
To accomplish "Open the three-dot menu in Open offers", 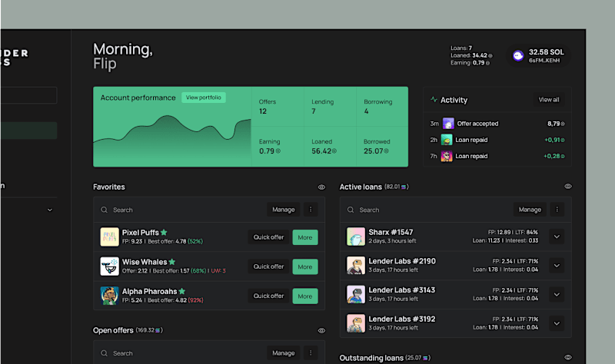I will 311,353.
